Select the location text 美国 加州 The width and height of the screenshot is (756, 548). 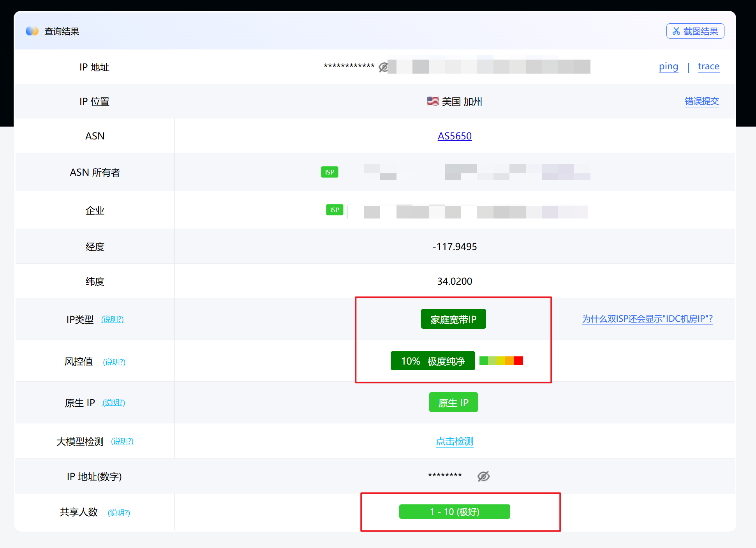click(x=462, y=102)
